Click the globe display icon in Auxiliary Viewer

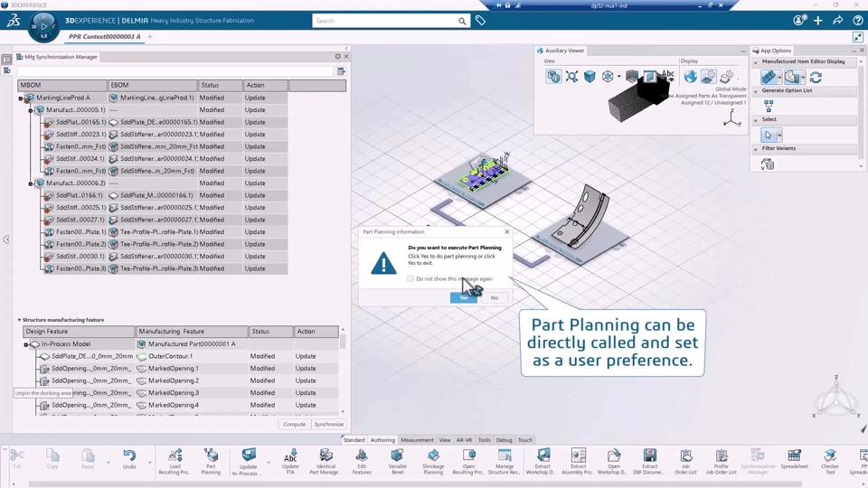pos(690,76)
